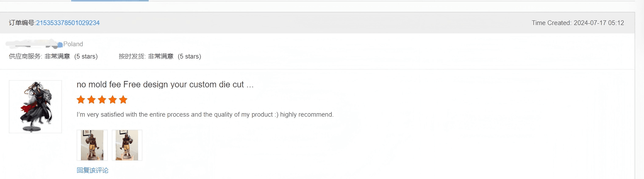Click the first orange rating star

click(81, 100)
